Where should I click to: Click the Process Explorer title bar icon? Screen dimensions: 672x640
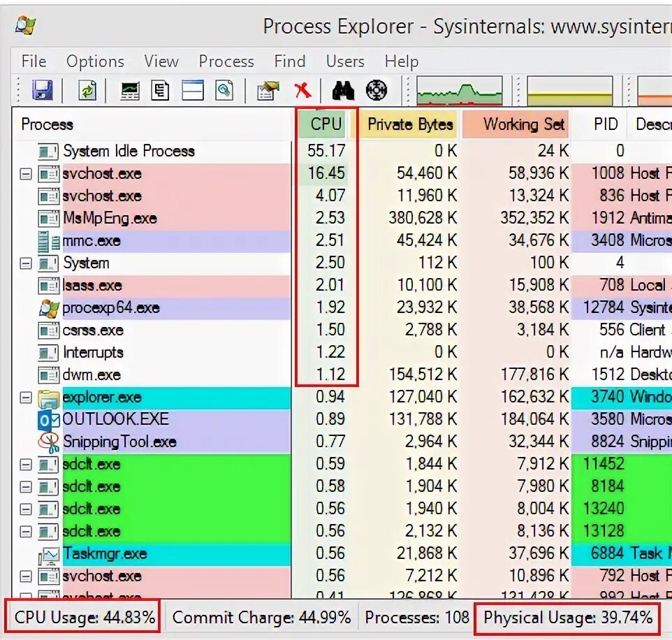(x=26, y=25)
